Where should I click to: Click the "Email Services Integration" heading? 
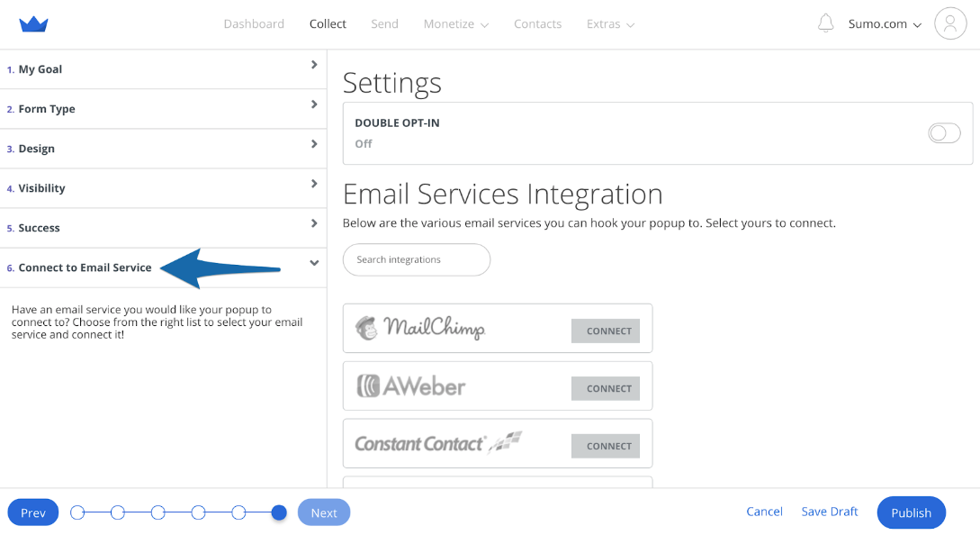coord(502,195)
